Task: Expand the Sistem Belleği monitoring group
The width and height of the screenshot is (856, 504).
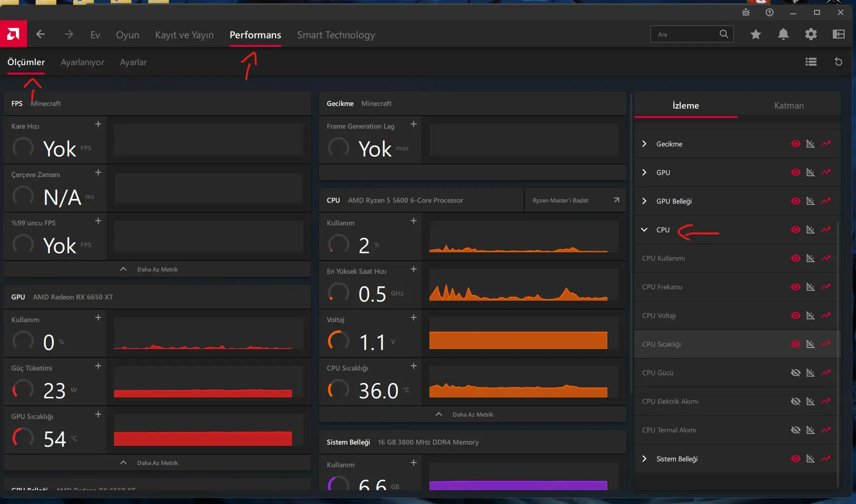Action: [644, 459]
